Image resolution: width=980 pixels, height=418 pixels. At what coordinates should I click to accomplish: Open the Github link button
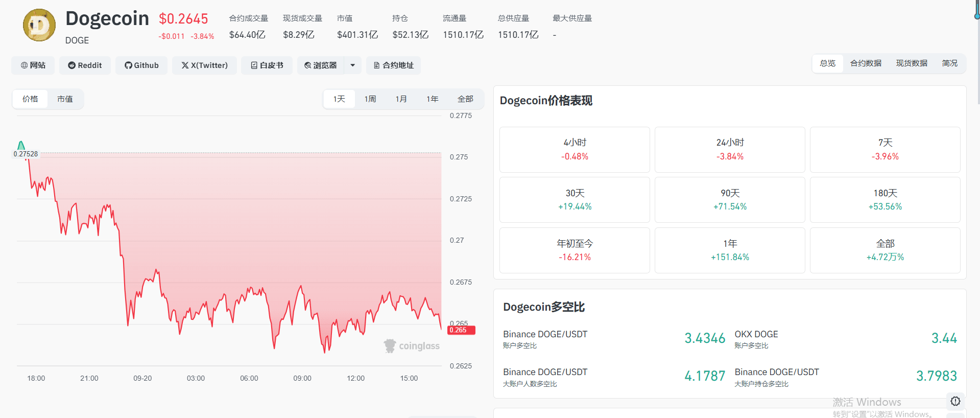pyautogui.click(x=141, y=65)
